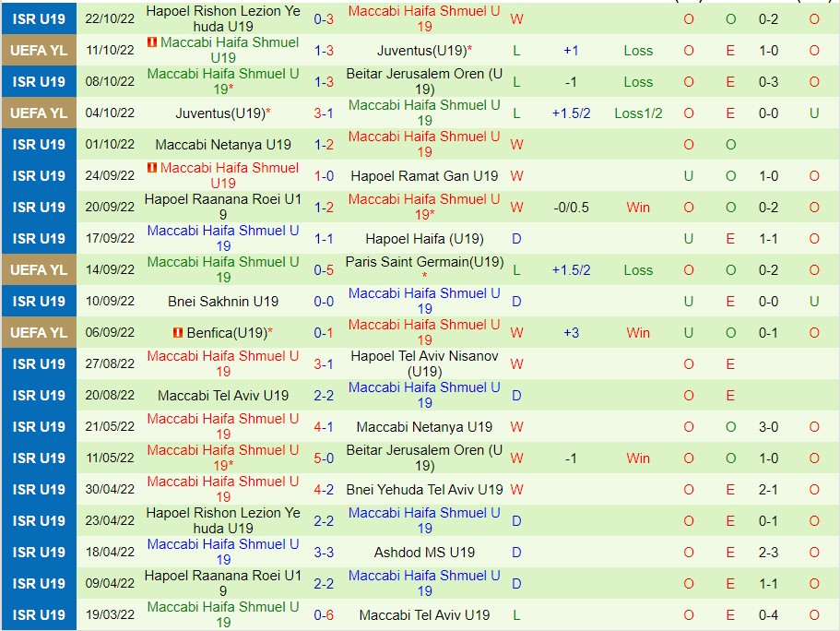Open Ashdod MS U19 team link

(424, 553)
